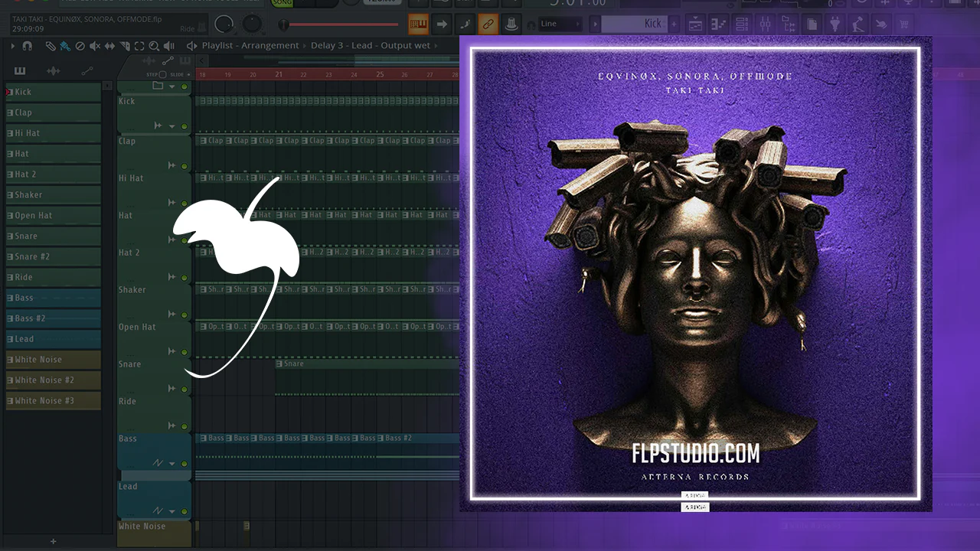Click the Playlist - Arrangement breadcrumb

250,46
